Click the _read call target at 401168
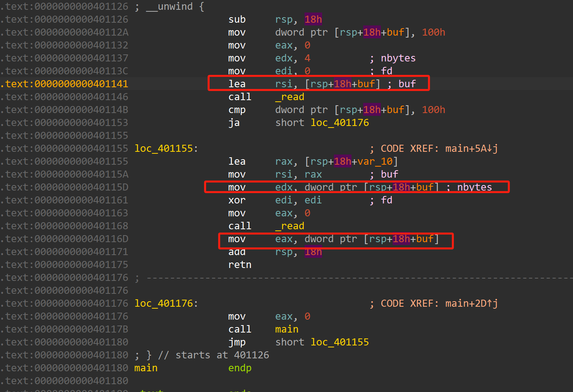This screenshot has width=573, height=392. (290, 226)
